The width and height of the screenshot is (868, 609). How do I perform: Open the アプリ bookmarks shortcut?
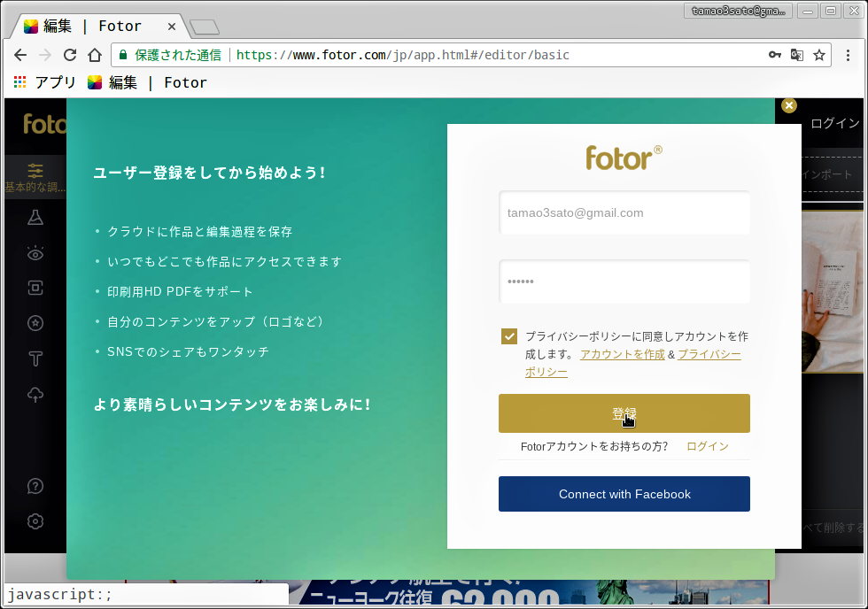(45, 82)
